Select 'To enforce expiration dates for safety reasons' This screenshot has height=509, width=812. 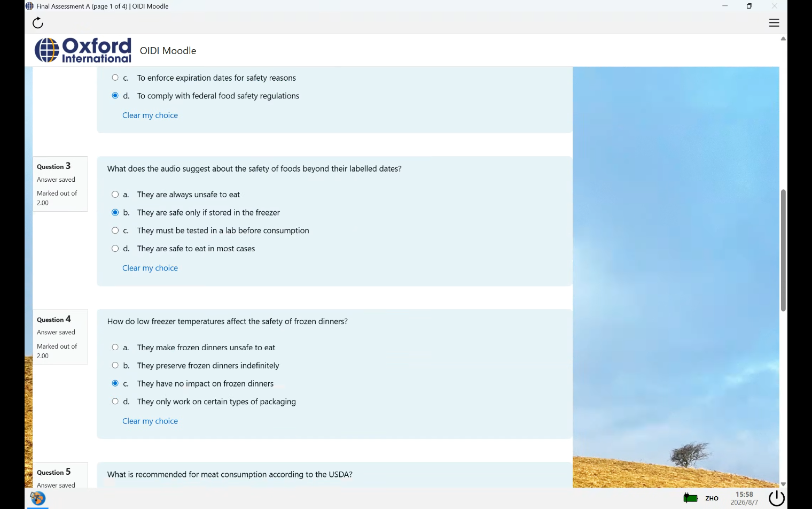click(x=115, y=78)
